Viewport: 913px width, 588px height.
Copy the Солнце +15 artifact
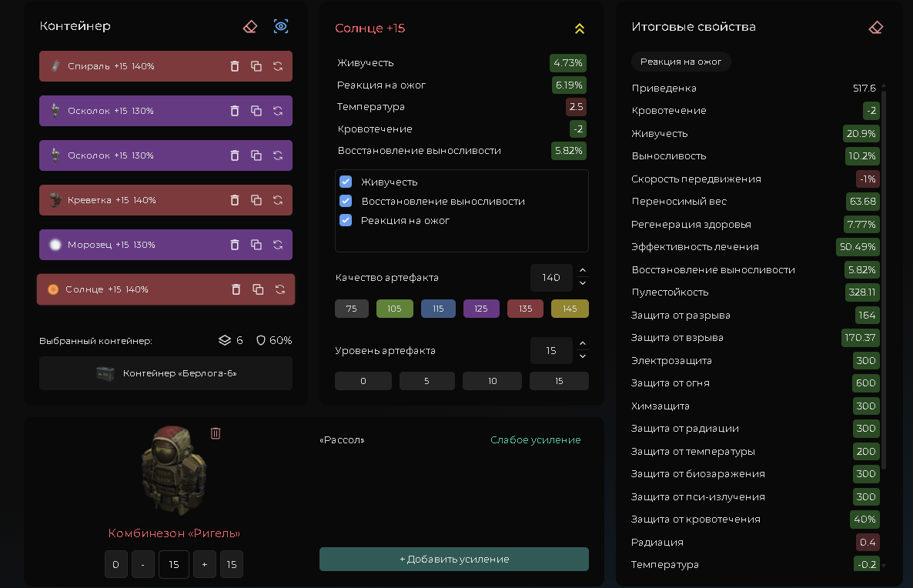(x=258, y=289)
